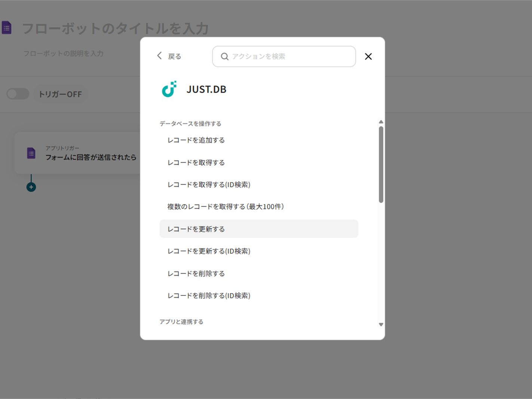The width and height of the screenshot is (532, 399).
Task: Select 複数のレコードを取得する(最大100件)
Action: pyautogui.click(x=225, y=207)
